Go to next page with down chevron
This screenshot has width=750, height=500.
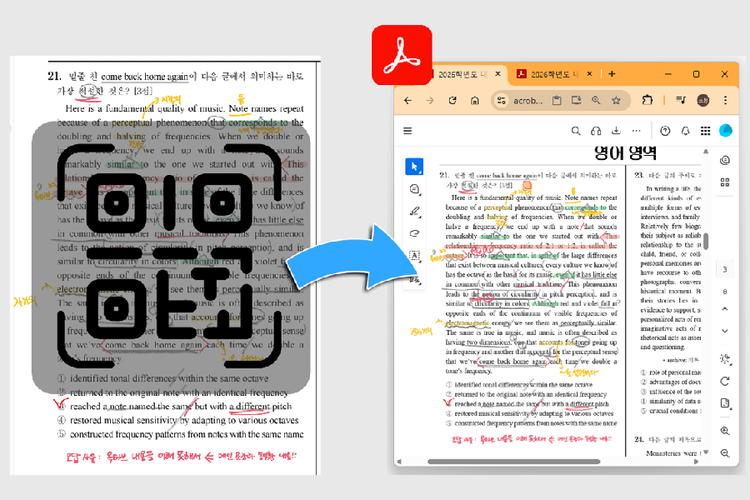pyautogui.click(x=725, y=331)
